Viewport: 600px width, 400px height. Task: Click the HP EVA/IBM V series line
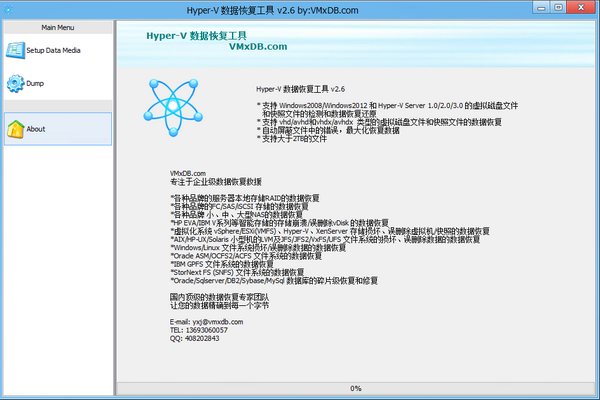point(279,223)
